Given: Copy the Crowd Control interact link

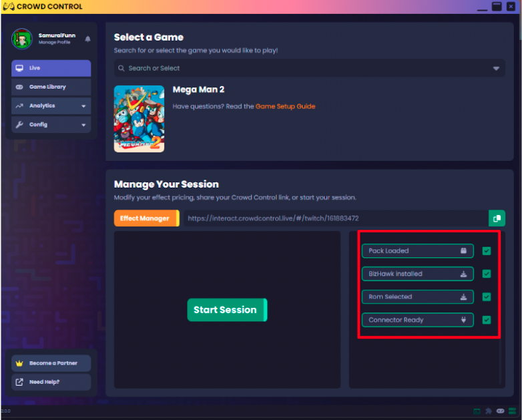Looking at the screenshot, I should click(x=496, y=218).
